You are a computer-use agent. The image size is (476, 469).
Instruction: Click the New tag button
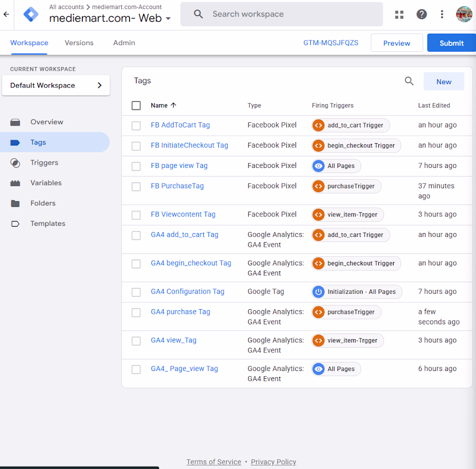[444, 82]
